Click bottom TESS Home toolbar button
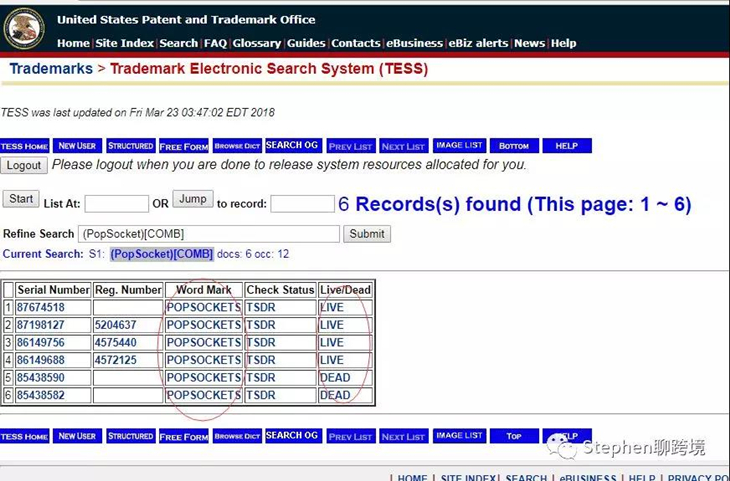Screen dimensions: 730x481 tap(25, 436)
